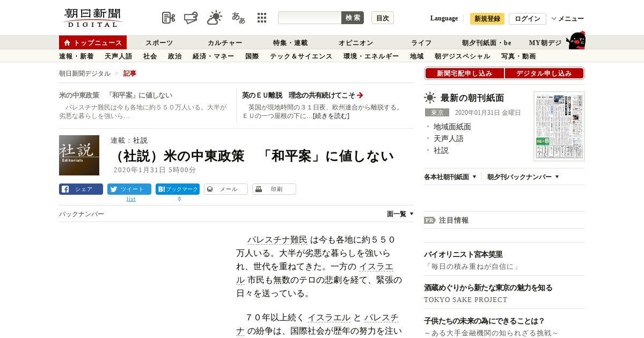Select the ライフ tab
The width and height of the screenshot is (644, 338).
[421, 43]
